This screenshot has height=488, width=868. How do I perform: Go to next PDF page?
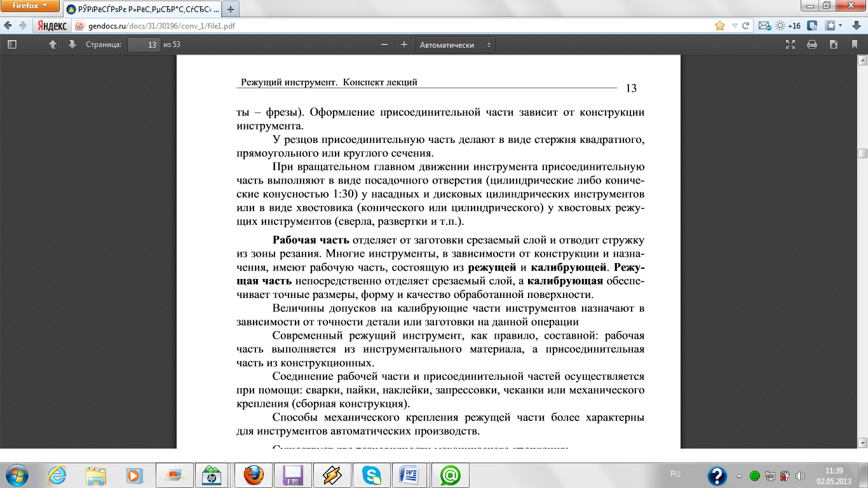pos(72,44)
